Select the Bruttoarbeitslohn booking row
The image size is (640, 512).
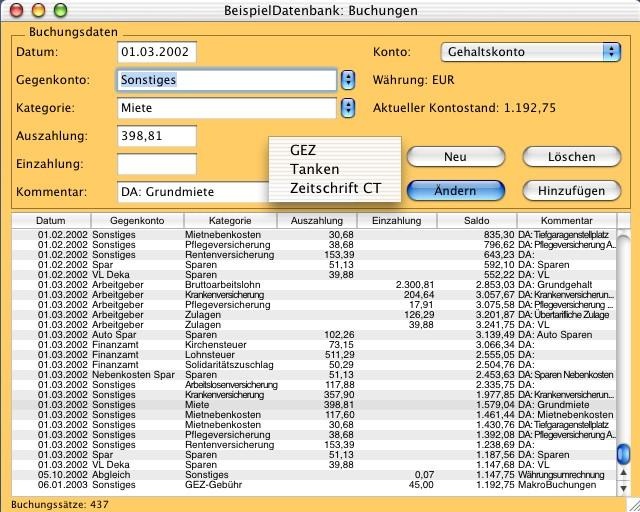pyautogui.click(x=314, y=285)
